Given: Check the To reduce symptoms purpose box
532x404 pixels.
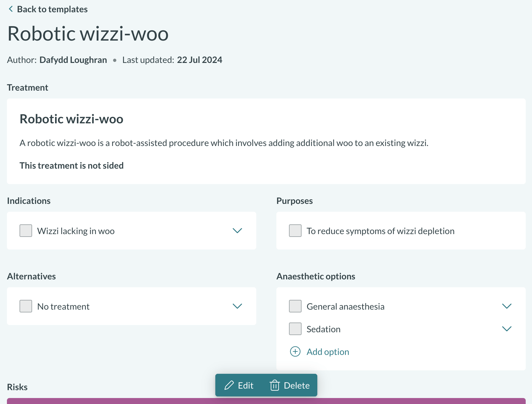Looking at the screenshot, I should (x=295, y=231).
